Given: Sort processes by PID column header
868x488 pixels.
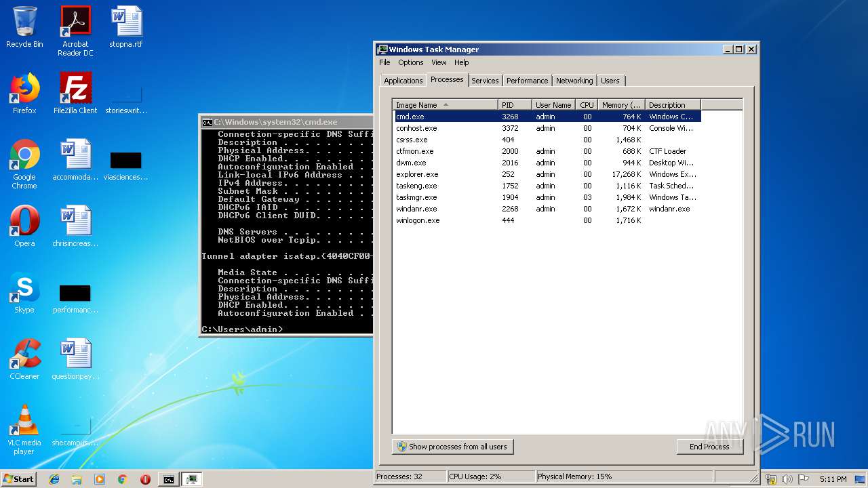Looking at the screenshot, I should 515,105.
